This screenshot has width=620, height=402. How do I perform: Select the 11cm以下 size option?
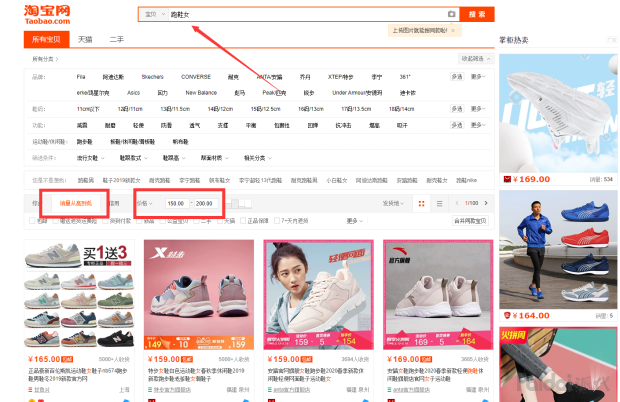88,109
